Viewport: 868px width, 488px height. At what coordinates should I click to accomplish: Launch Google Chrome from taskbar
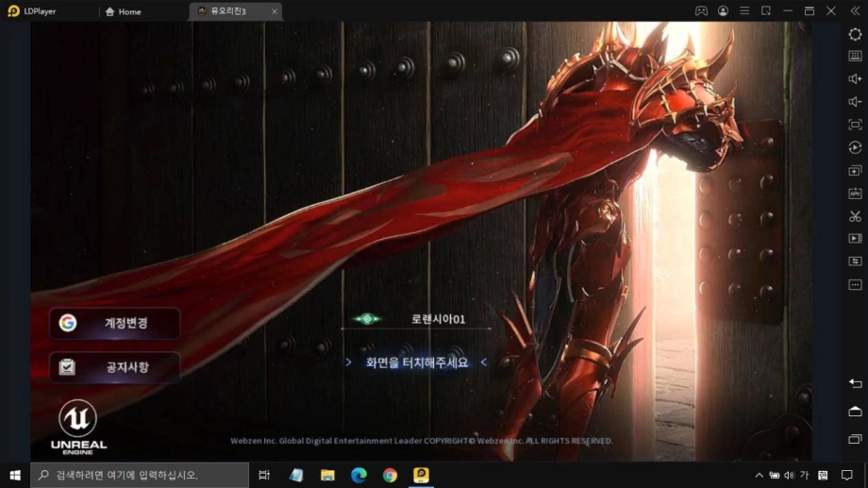coord(390,476)
